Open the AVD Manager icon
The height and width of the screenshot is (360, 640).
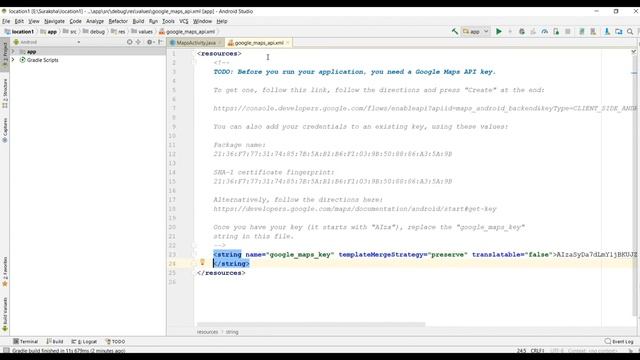click(x=593, y=31)
